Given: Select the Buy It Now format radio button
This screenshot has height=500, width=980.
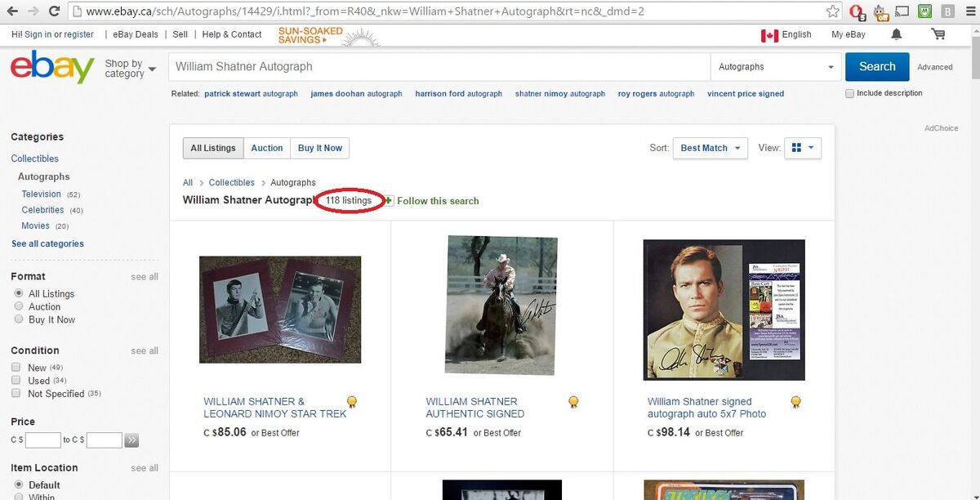Looking at the screenshot, I should [18, 319].
